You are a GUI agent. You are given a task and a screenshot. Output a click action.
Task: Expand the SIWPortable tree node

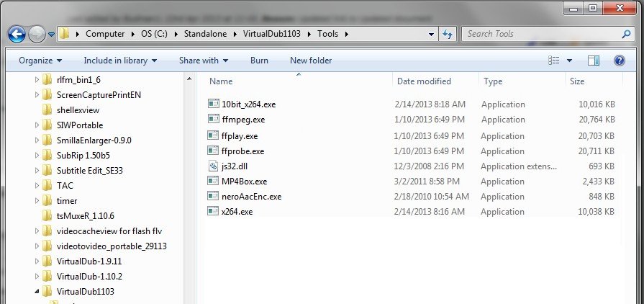click(x=37, y=125)
